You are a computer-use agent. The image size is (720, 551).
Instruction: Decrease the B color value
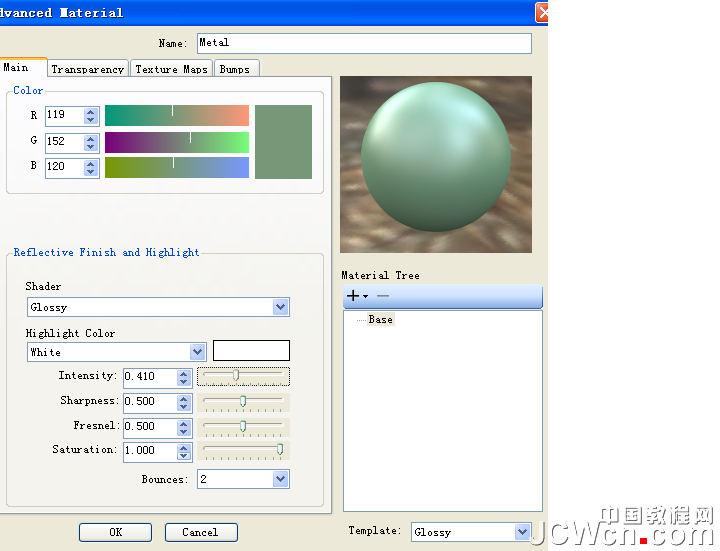(x=91, y=172)
